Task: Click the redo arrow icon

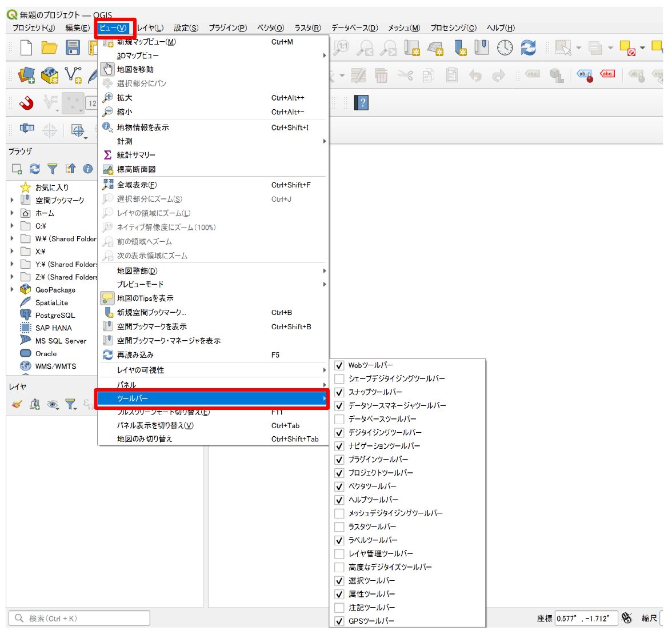Action: (498, 76)
